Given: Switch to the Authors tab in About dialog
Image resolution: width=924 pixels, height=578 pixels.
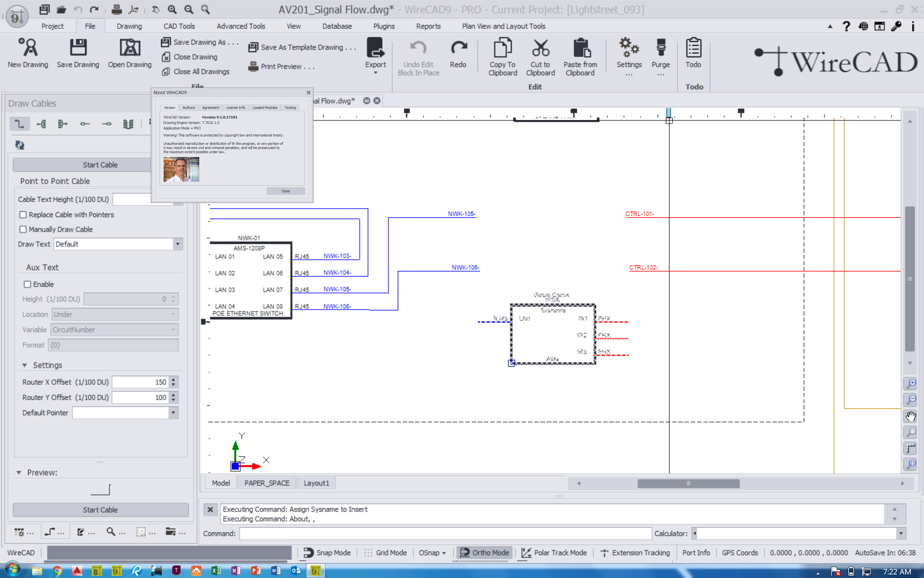Looking at the screenshot, I should 189,108.
